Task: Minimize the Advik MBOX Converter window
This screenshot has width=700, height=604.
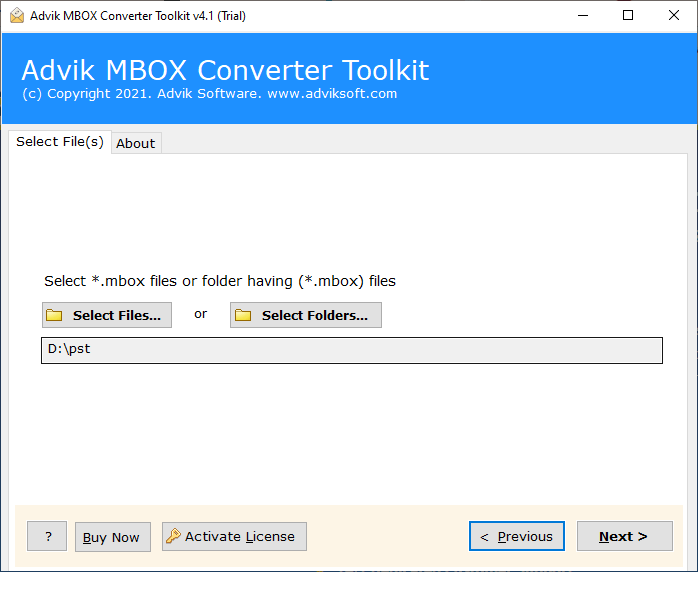Action: tap(583, 16)
